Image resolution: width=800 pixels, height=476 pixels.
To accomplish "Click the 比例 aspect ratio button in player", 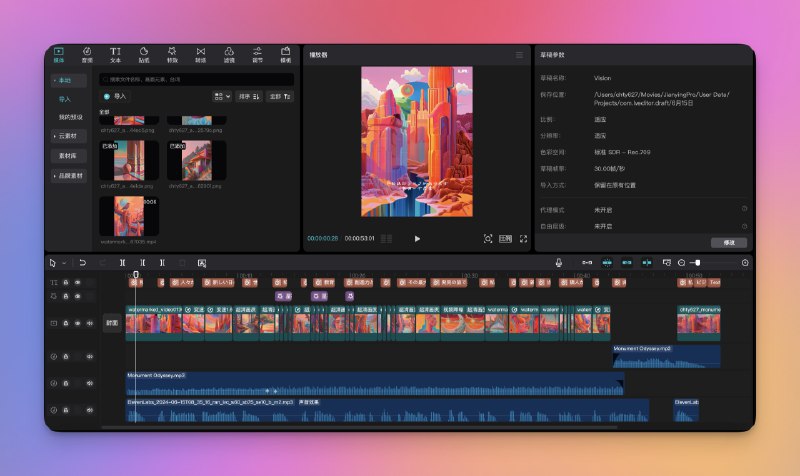I will point(505,239).
